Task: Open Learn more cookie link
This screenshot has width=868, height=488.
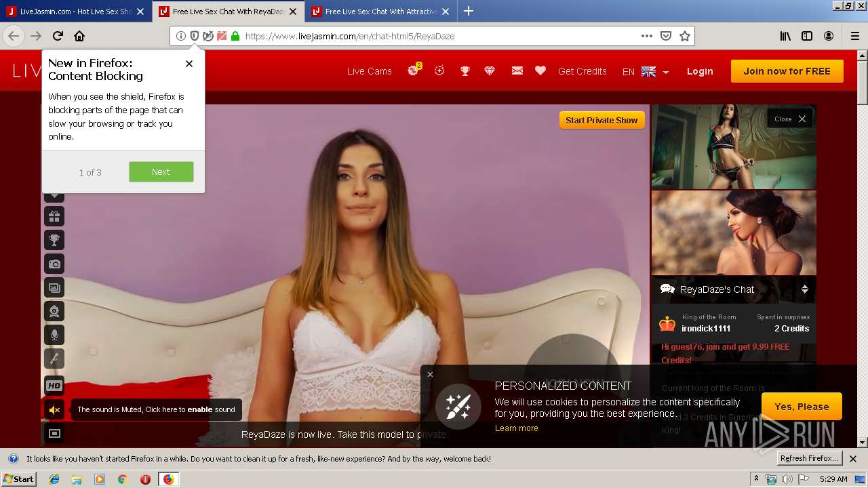Action: (x=517, y=428)
